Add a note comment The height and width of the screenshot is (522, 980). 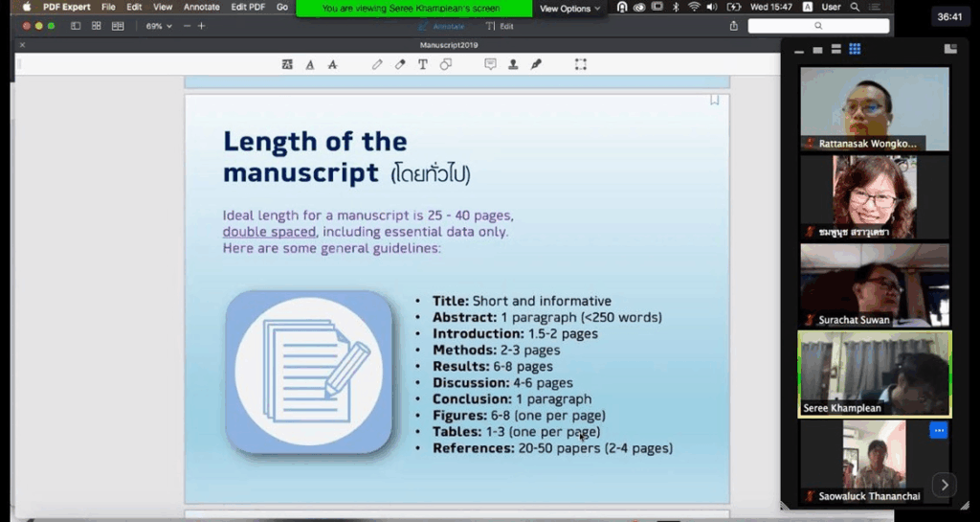490,64
